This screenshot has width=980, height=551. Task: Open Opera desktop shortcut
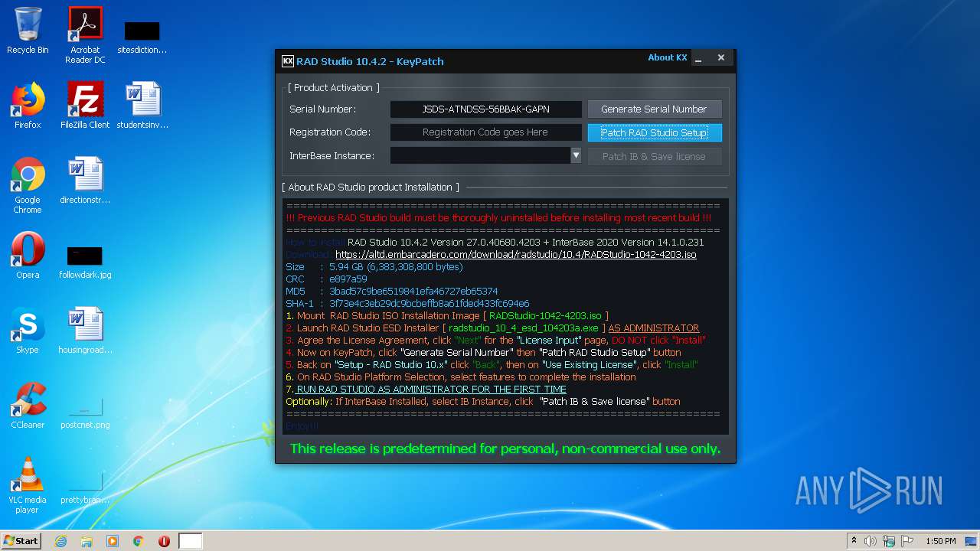[x=28, y=256]
